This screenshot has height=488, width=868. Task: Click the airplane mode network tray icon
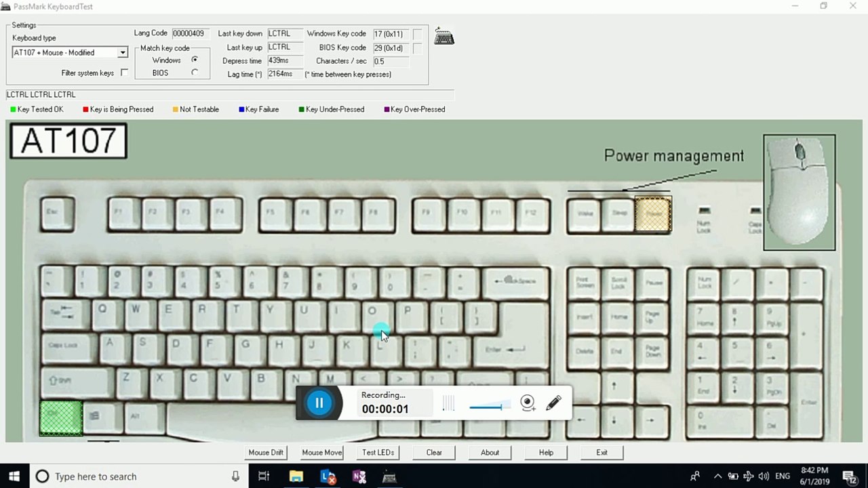(749, 476)
